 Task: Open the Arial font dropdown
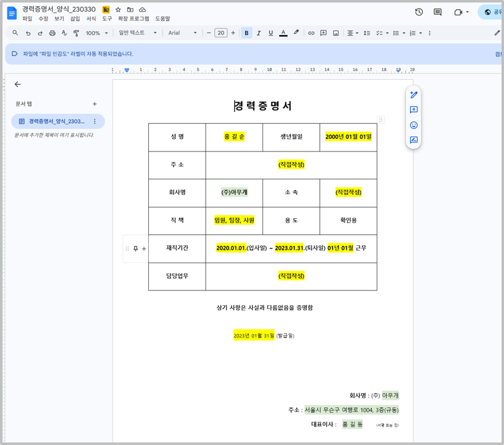[x=182, y=33]
